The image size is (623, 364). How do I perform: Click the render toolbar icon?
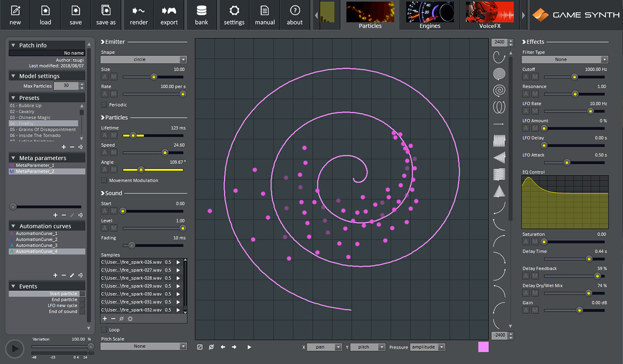pyautogui.click(x=139, y=11)
